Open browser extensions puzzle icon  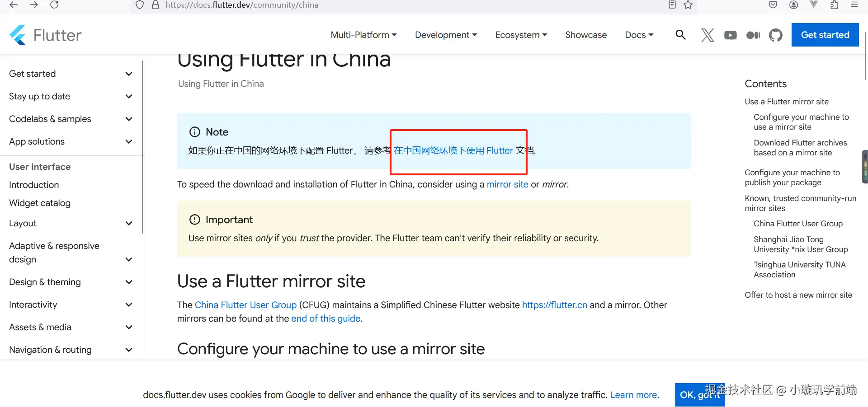[x=834, y=5]
